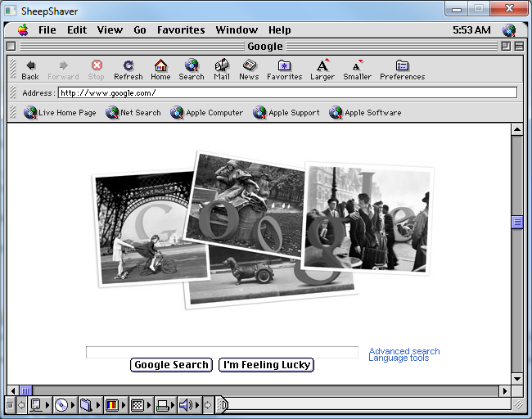
Task: Click the monitor resolution checkerboard module
Action: [138, 405]
